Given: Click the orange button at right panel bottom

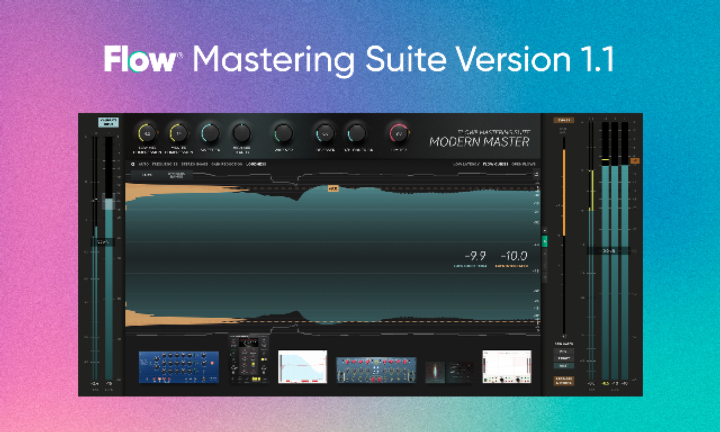Looking at the screenshot, I should (563, 381).
